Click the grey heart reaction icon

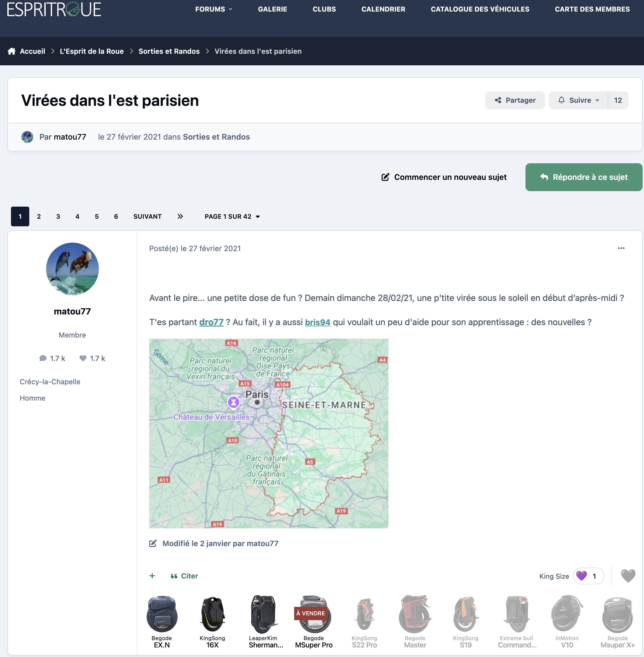coord(628,576)
